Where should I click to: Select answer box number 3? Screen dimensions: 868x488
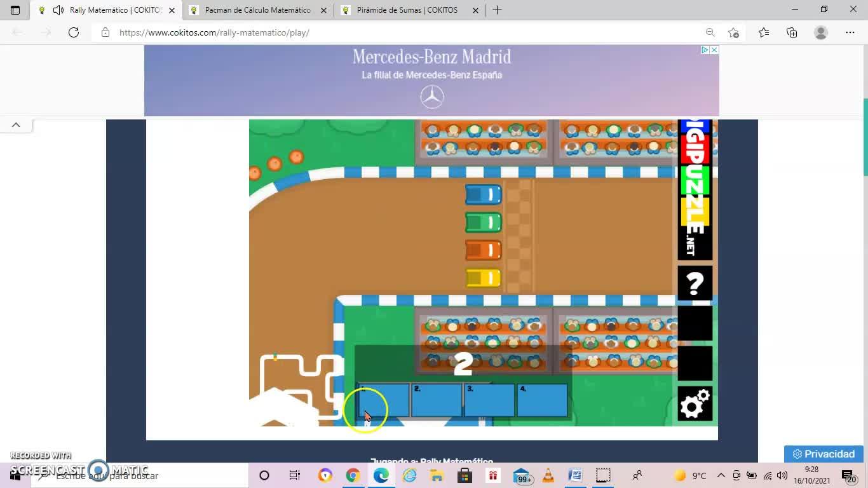tap(489, 400)
